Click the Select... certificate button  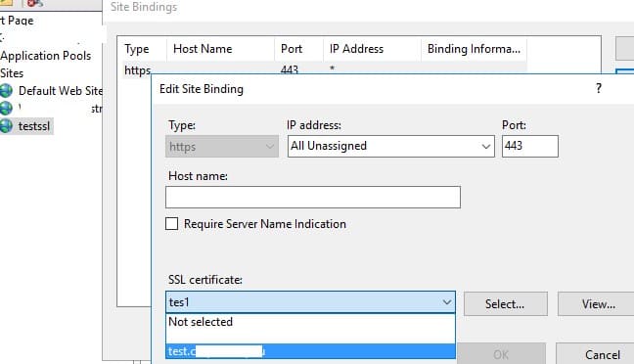pos(506,303)
